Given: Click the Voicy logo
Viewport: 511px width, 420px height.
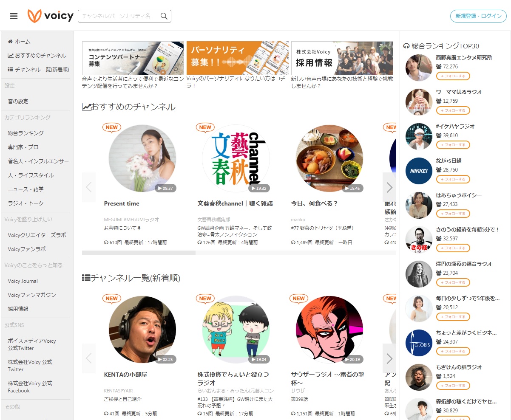Looking at the screenshot, I should pos(51,16).
